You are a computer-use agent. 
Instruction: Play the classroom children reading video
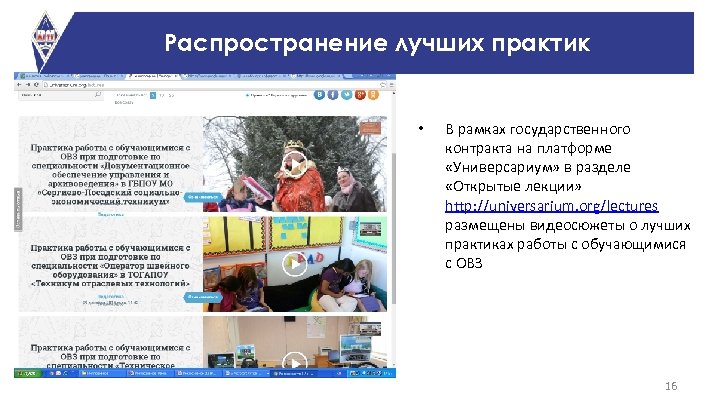click(x=294, y=264)
